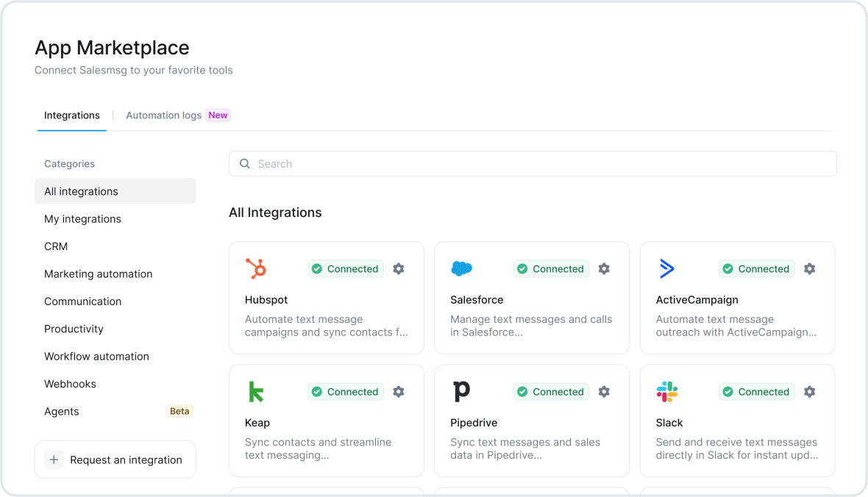Click the Salesforce cloud icon

click(462, 268)
